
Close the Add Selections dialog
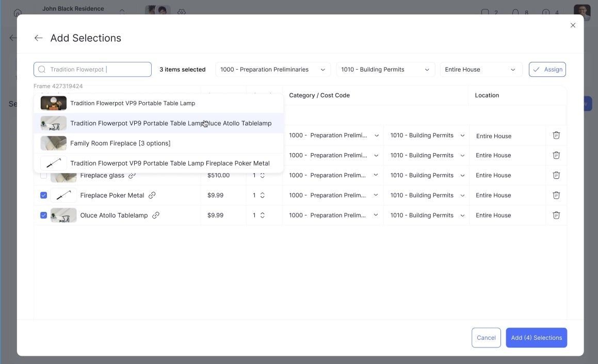572,25
